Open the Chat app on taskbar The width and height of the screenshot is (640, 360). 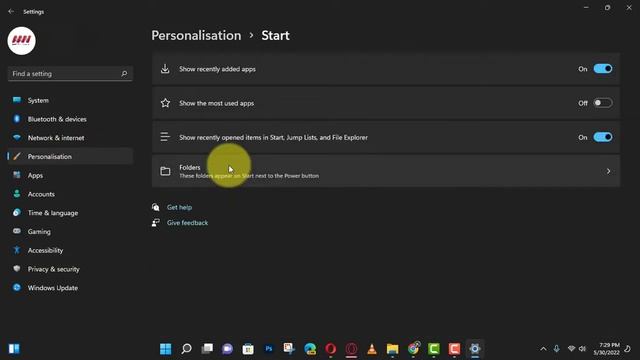[228, 349]
